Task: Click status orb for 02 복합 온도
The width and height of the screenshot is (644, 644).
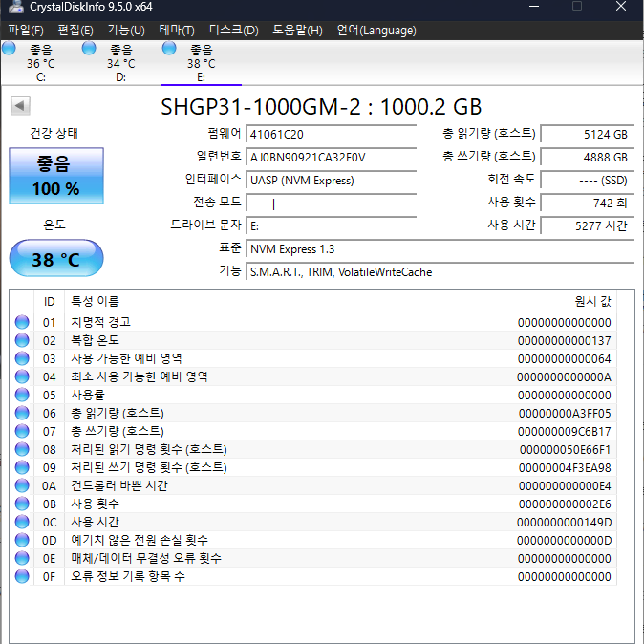Action: 22,340
